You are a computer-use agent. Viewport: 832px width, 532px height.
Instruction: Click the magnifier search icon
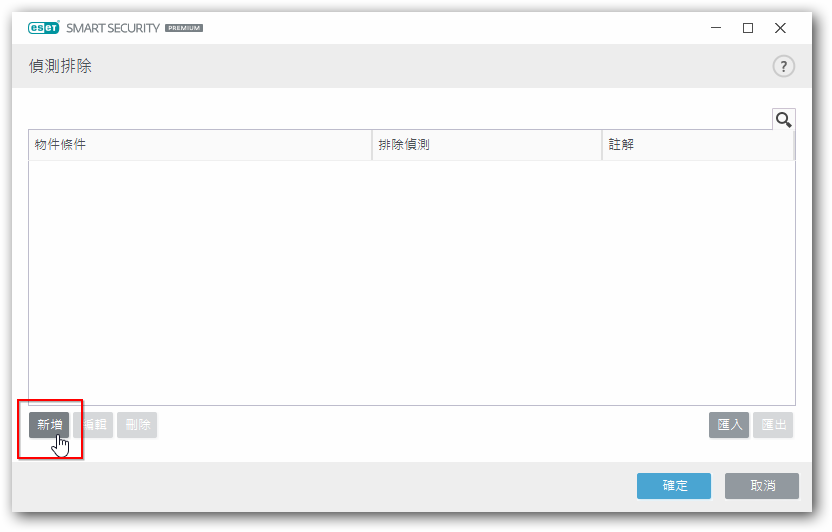(783, 120)
